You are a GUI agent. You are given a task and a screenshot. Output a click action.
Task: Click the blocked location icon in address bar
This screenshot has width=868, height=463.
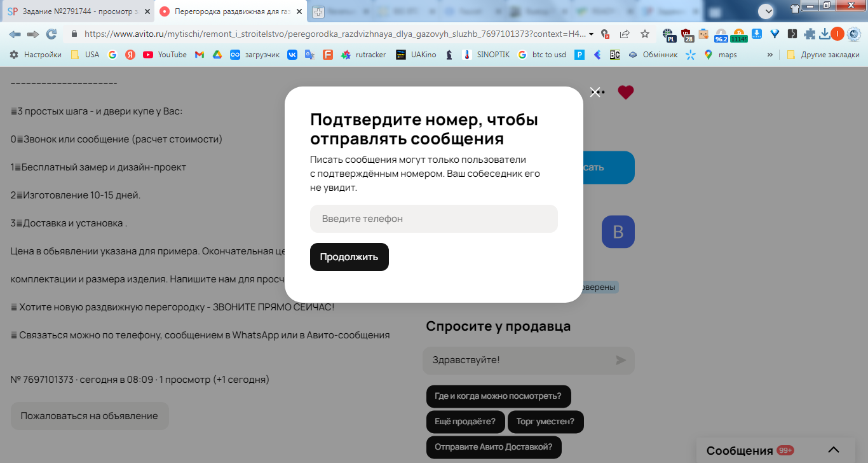point(605,34)
